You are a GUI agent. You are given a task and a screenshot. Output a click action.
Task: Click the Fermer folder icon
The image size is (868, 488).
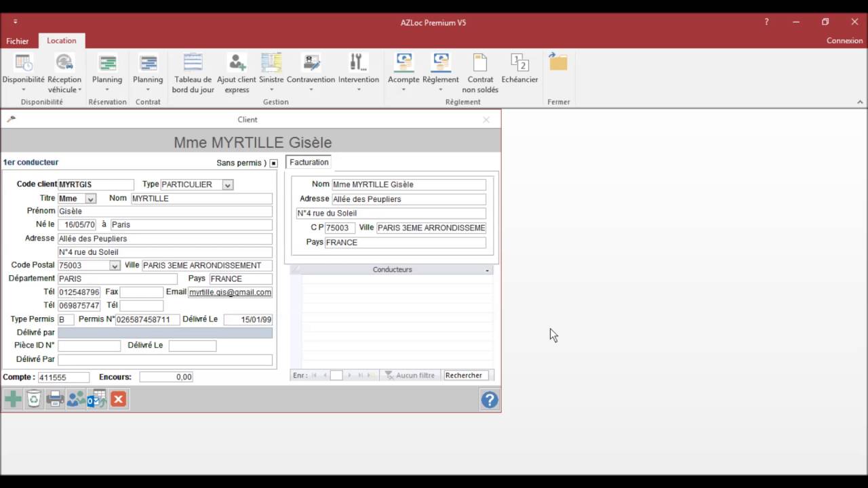pyautogui.click(x=558, y=62)
